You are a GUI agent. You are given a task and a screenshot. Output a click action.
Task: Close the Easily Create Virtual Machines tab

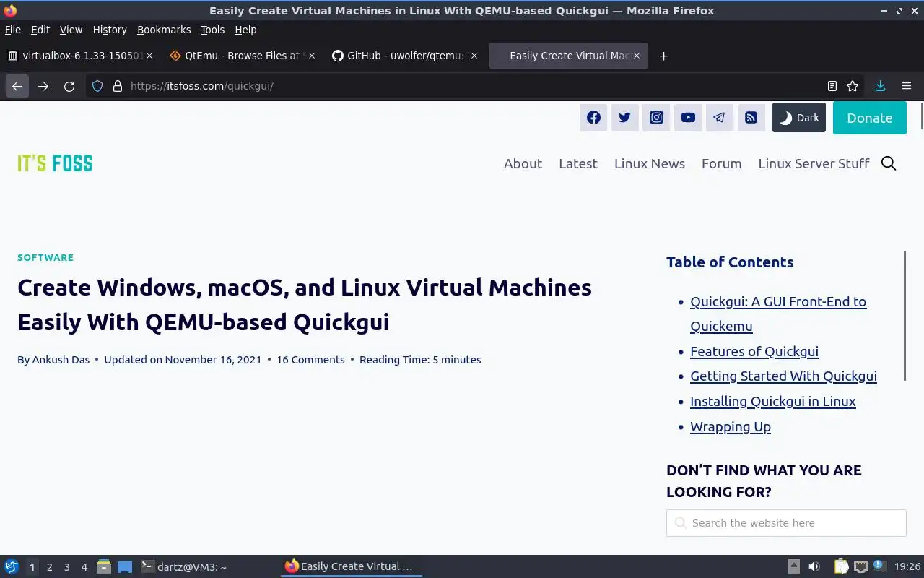click(637, 56)
